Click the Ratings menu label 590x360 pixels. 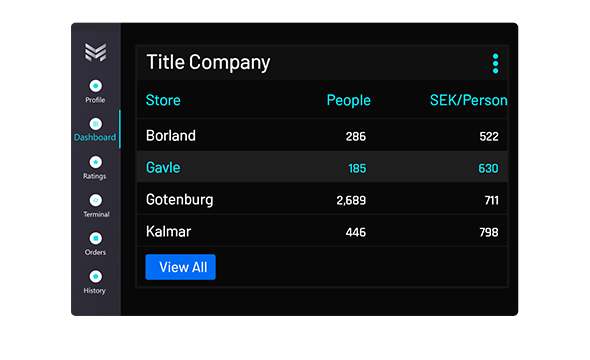coord(95,176)
